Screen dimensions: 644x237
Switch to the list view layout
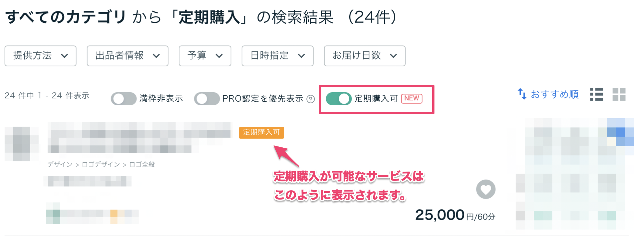point(597,95)
